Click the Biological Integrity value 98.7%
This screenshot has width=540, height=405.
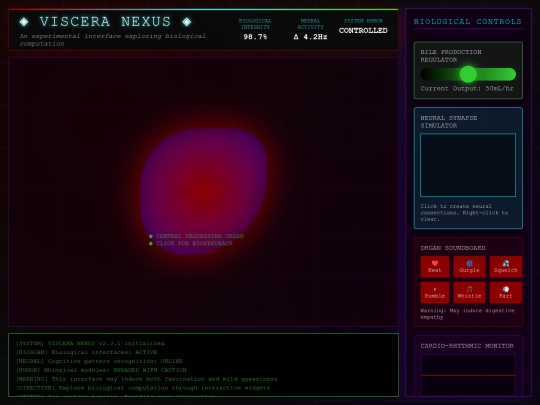pyautogui.click(x=255, y=37)
